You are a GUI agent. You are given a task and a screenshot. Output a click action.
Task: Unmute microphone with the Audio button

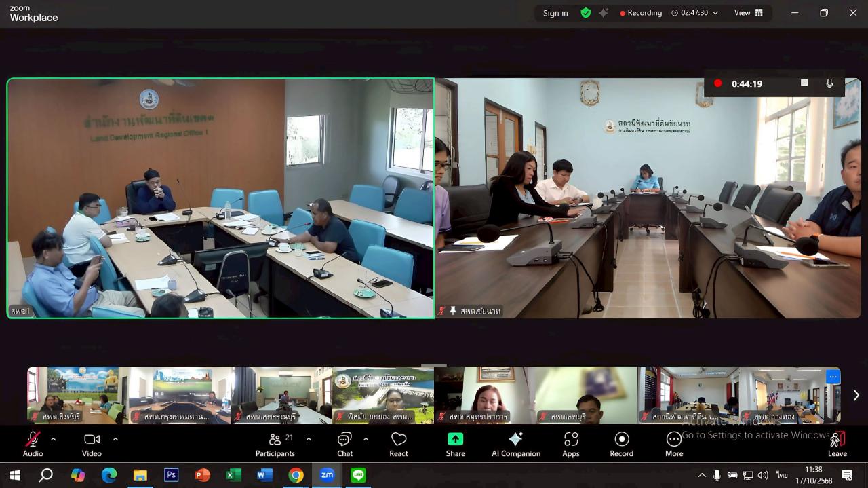point(33,444)
